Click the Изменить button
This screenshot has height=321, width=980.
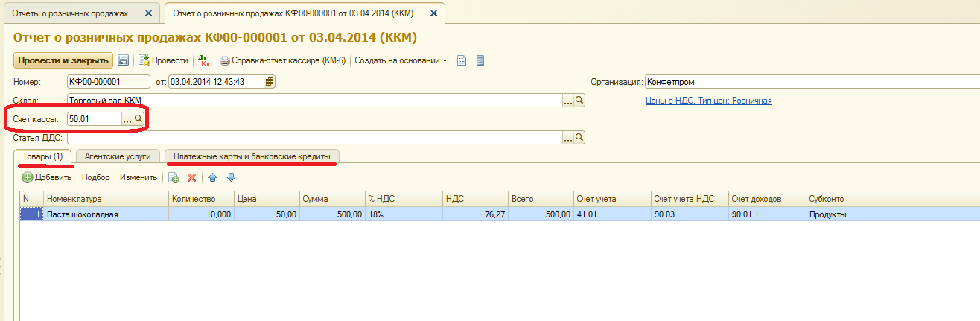pos(139,177)
